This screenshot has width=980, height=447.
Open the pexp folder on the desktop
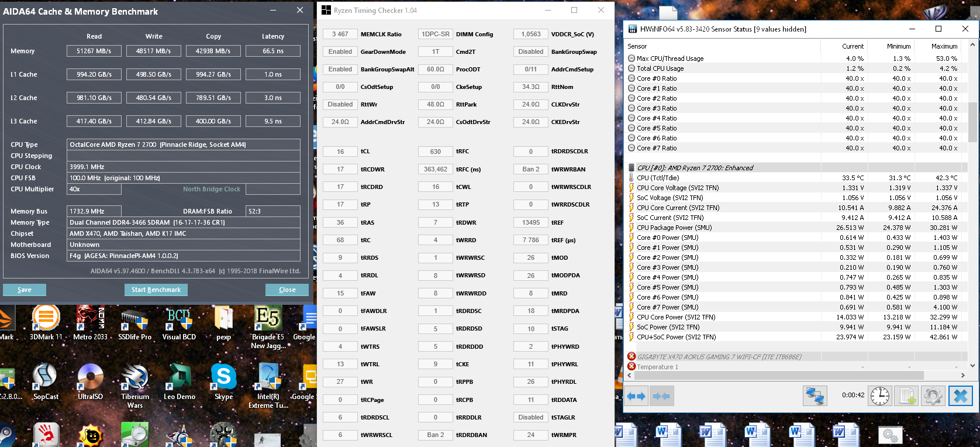(223, 324)
